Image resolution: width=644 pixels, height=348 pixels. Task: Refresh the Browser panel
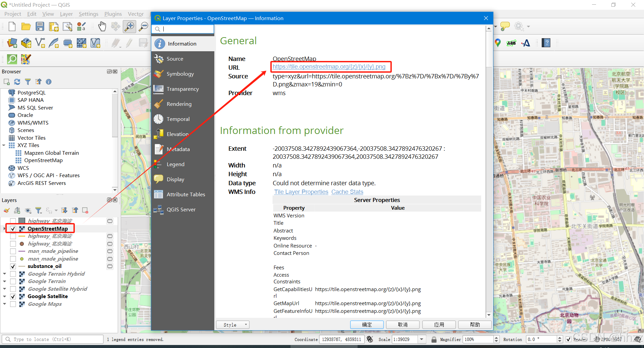17,82
